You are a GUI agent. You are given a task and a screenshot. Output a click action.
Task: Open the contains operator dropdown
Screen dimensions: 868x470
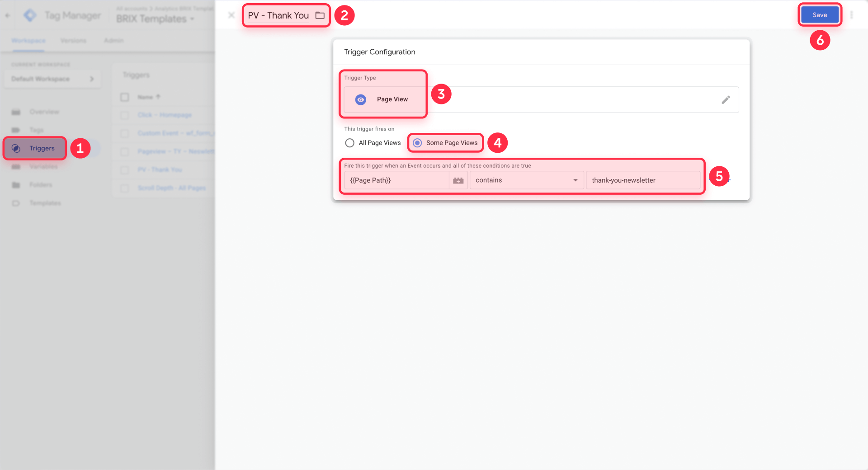tap(527, 180)
